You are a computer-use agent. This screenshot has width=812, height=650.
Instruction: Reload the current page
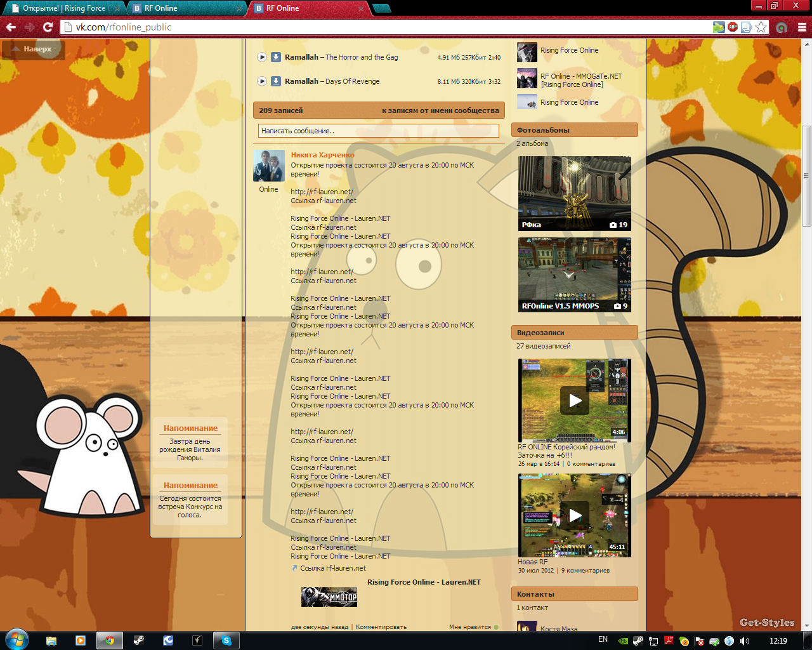coord(48,27)
